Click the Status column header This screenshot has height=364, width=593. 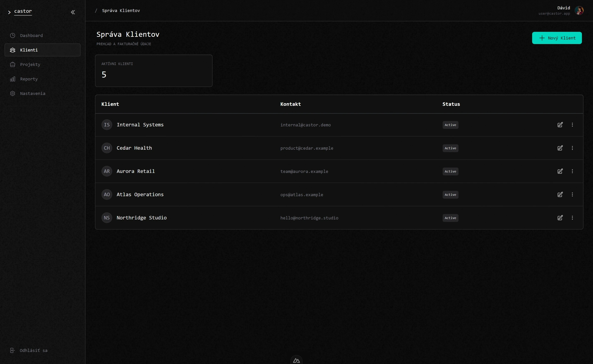point(451,104)
